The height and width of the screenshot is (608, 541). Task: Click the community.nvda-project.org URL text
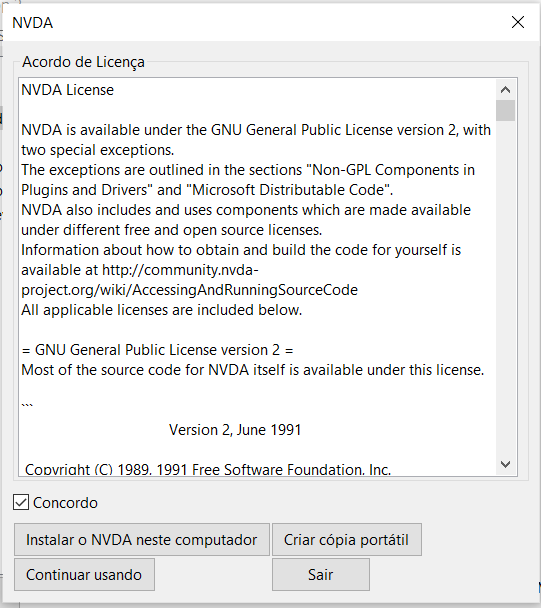coord(189,280)
